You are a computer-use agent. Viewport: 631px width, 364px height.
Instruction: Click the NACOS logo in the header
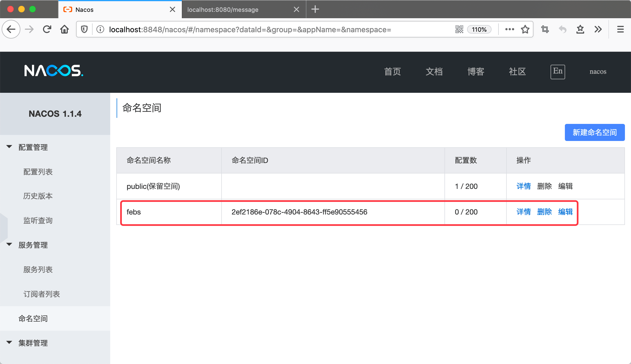pos(54,71)
